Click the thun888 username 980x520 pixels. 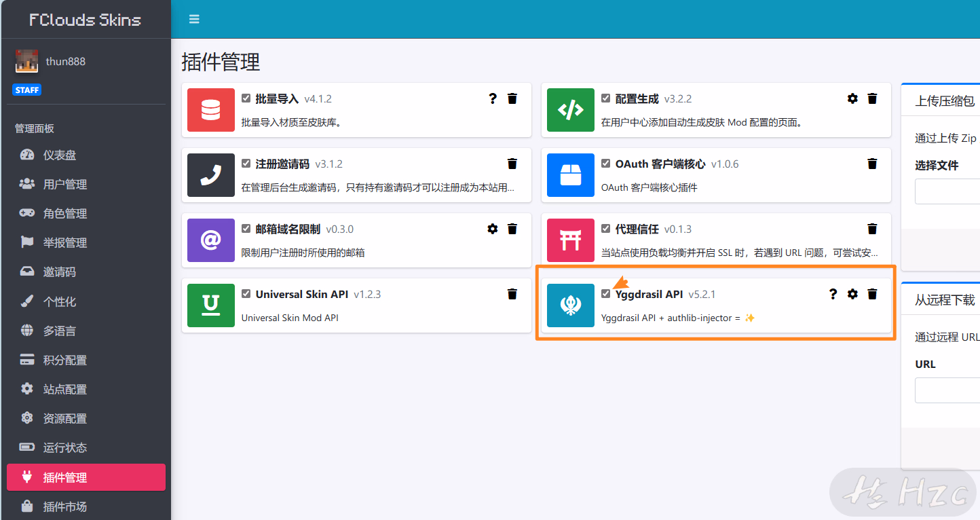[66, 61]
